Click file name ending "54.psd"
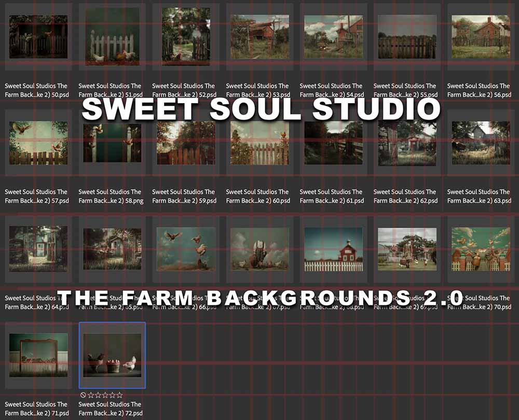 pos(332,90)
